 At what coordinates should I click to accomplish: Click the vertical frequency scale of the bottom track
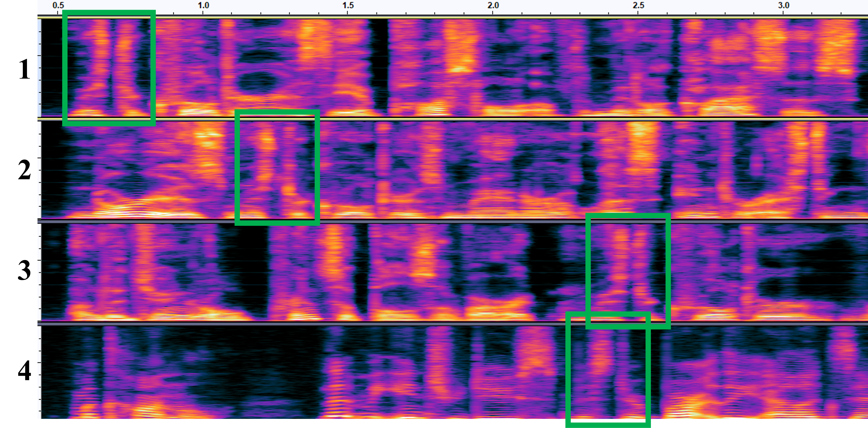[40, 372]
